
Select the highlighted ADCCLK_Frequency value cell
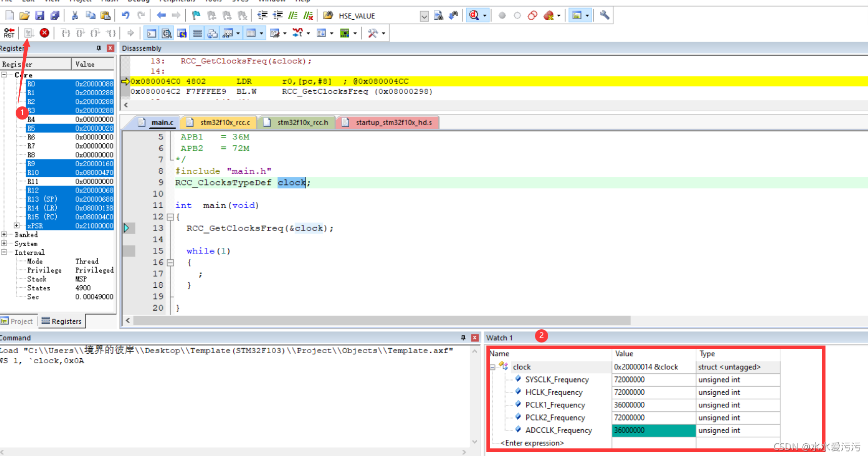pyautogui.click(x=653, y=430)
